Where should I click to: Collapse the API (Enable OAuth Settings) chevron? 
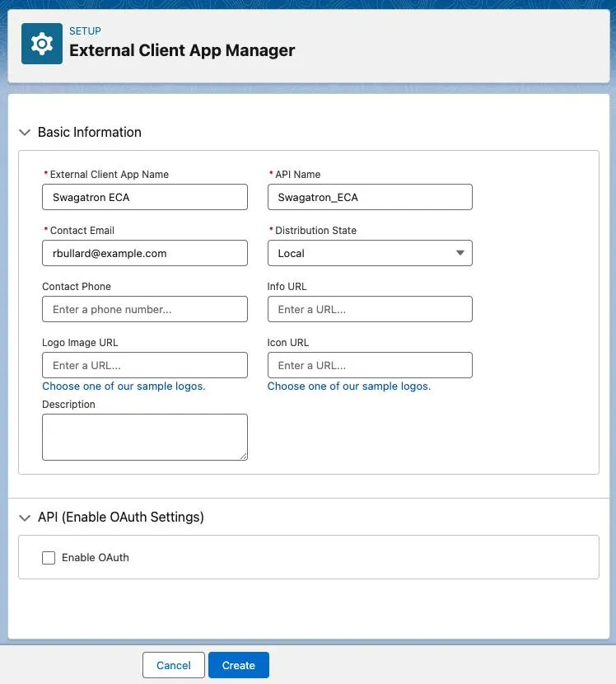coord(25,518)
